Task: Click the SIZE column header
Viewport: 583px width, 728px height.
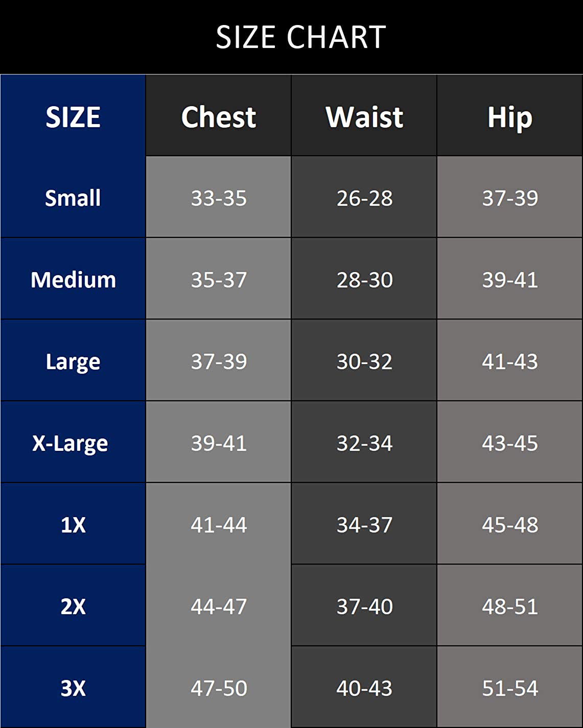Action: [73, 117]
